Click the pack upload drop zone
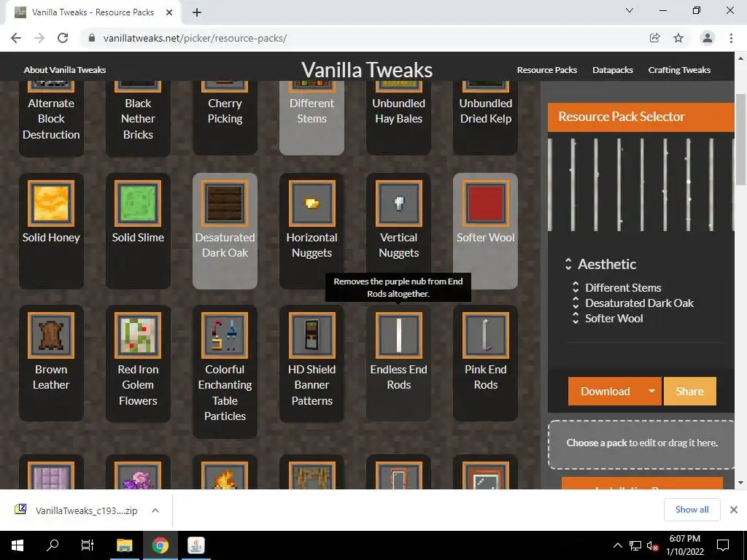The height and width of the screenshot is (560, 747). click(642, 444)
